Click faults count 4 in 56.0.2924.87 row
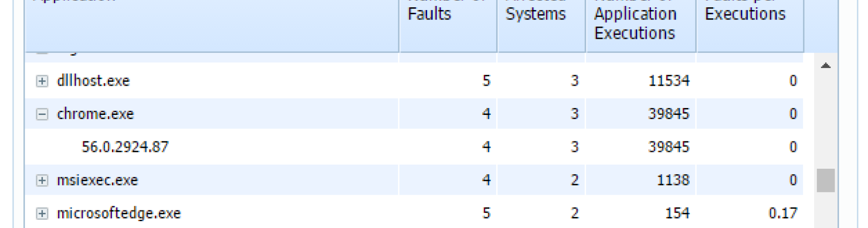This screenshot has height=228, width=868. coord(487,147)
